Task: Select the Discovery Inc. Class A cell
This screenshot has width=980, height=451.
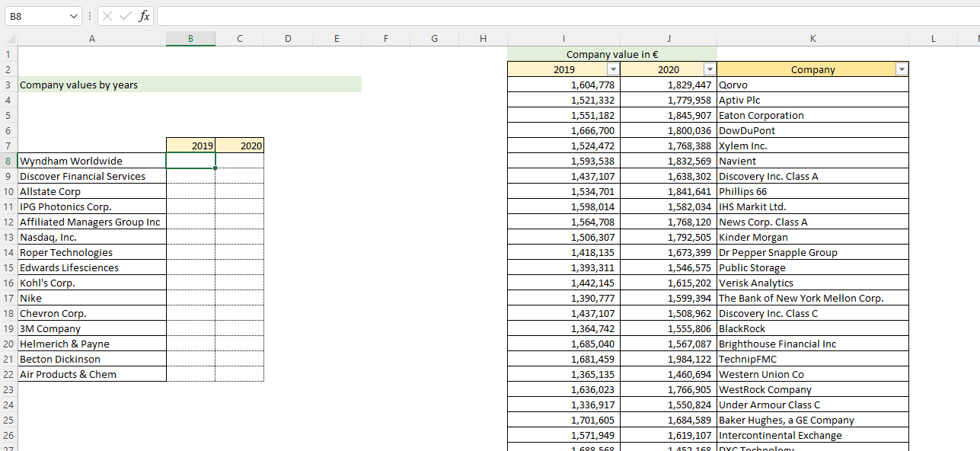Action: pos(813,176)
